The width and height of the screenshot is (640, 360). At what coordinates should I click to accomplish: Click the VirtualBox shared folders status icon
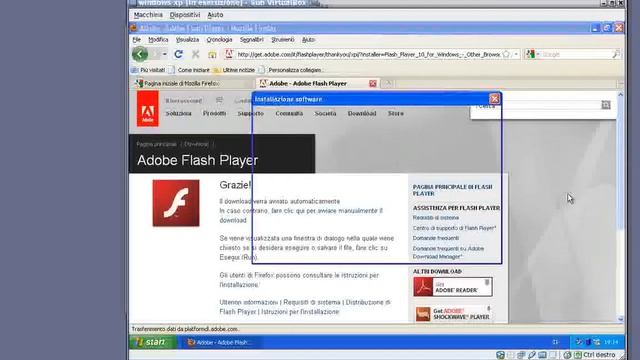pyautogui.click(x=542, y=355)
